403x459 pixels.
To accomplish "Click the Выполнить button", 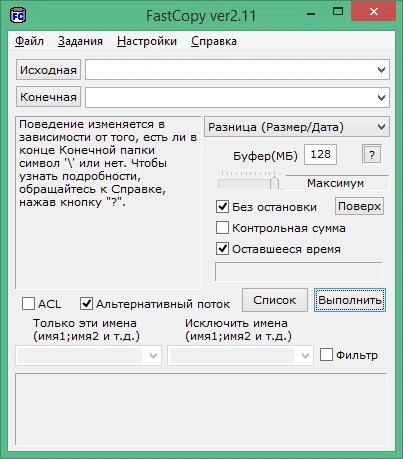I will pyautogui.click(x=350, y=300).
